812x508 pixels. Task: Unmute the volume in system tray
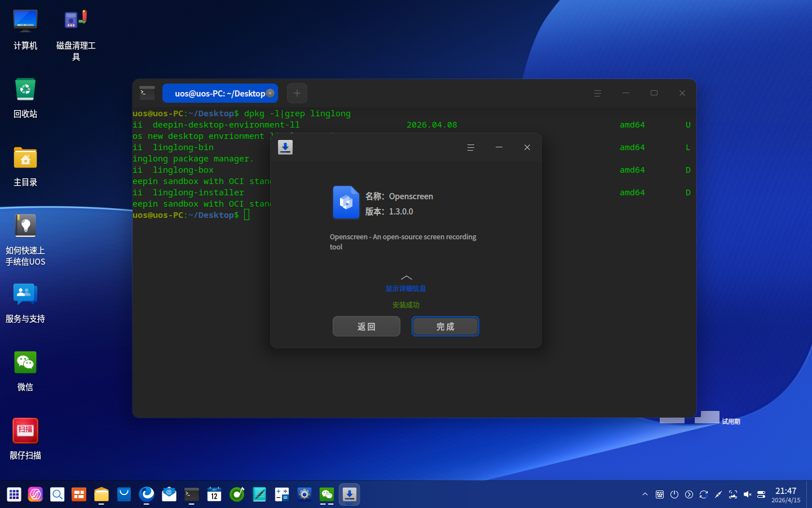click(747, 494)
